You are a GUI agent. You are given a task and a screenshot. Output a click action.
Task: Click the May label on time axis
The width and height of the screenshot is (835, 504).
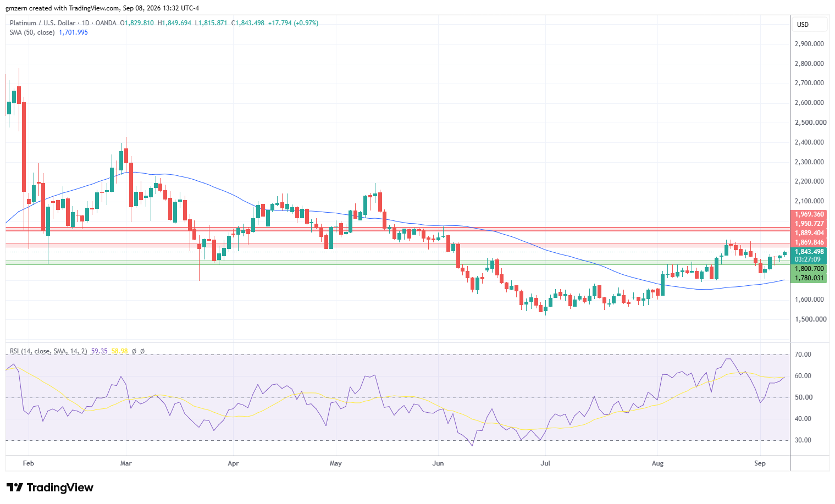336,463
